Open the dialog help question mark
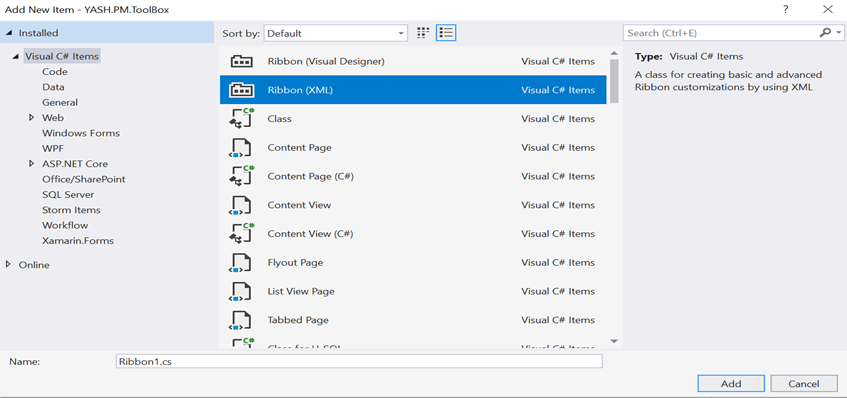 pos(785,9)
